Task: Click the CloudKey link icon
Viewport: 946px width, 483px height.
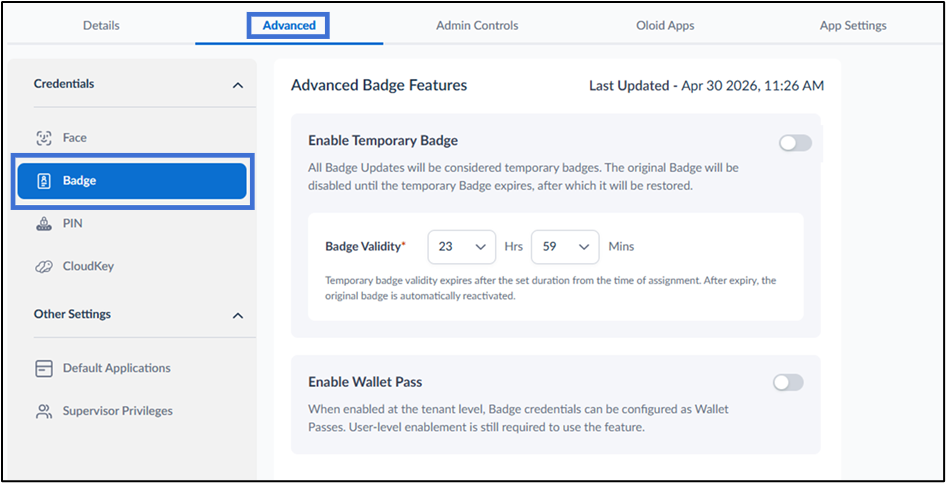Action: point(44,267)
